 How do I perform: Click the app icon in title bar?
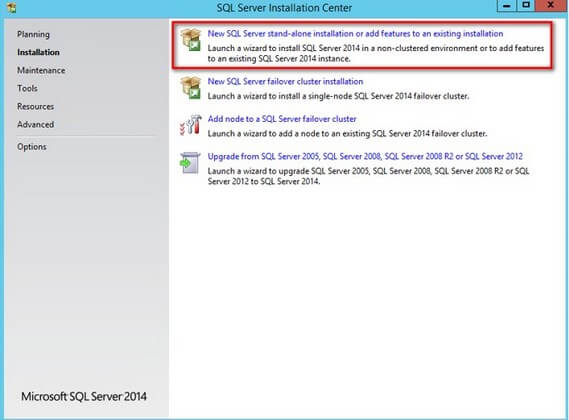[12, 8]
